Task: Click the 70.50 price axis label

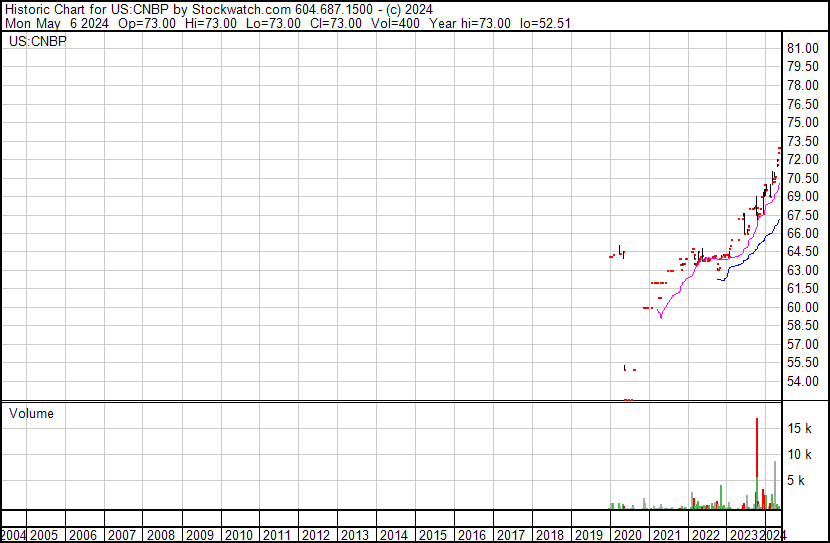Action: pos(802,178)
